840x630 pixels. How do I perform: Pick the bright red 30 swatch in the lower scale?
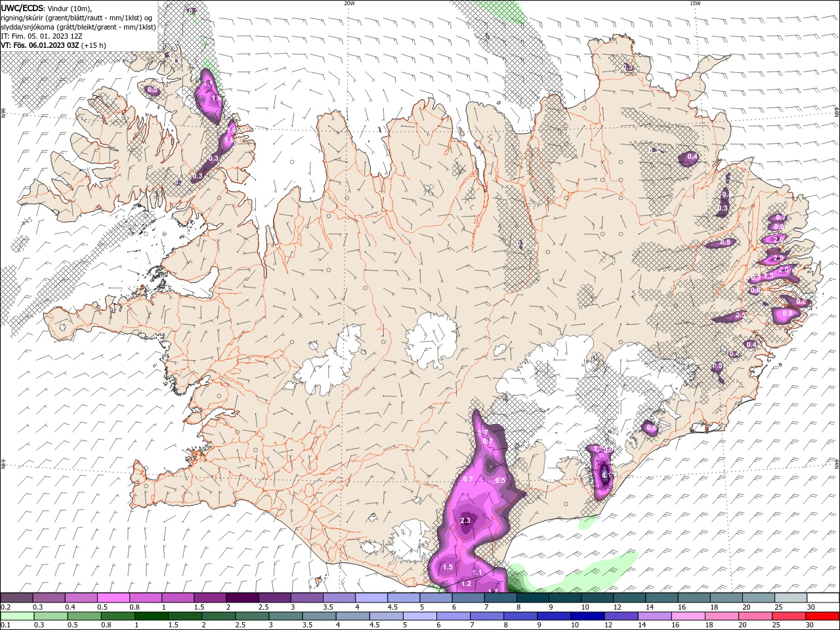coord(822,616)
